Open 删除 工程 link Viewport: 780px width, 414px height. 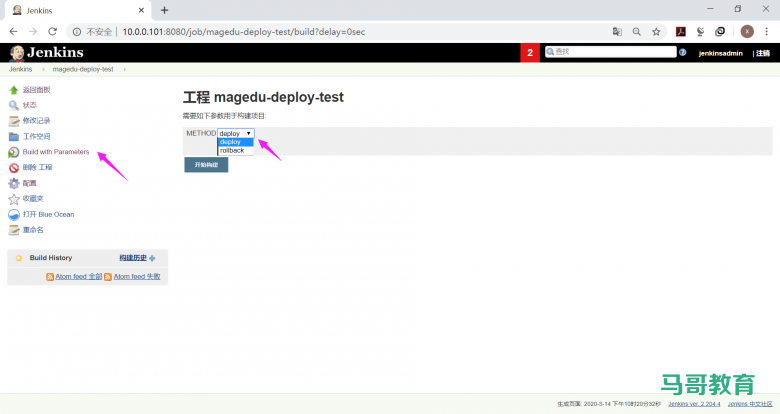37,167
